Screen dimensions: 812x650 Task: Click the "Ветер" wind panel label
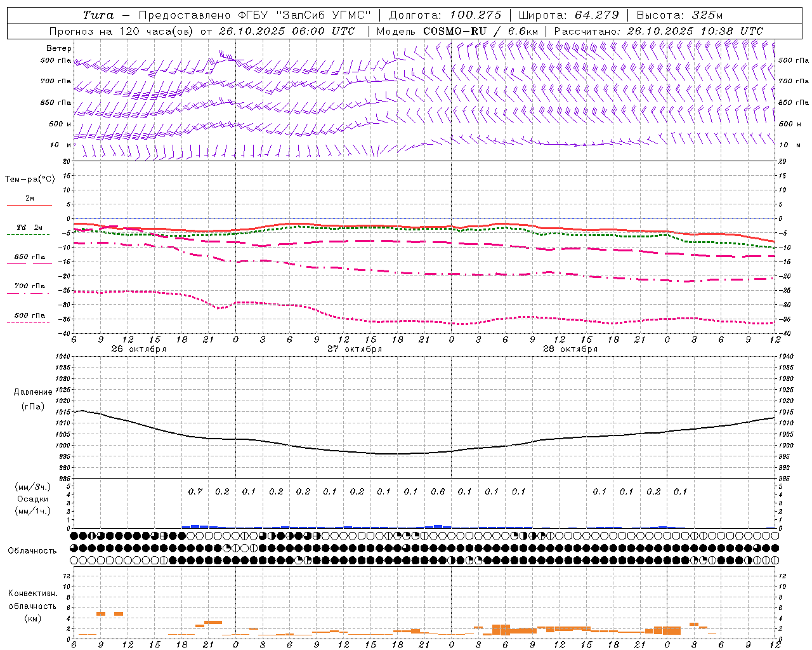point(59,48)
